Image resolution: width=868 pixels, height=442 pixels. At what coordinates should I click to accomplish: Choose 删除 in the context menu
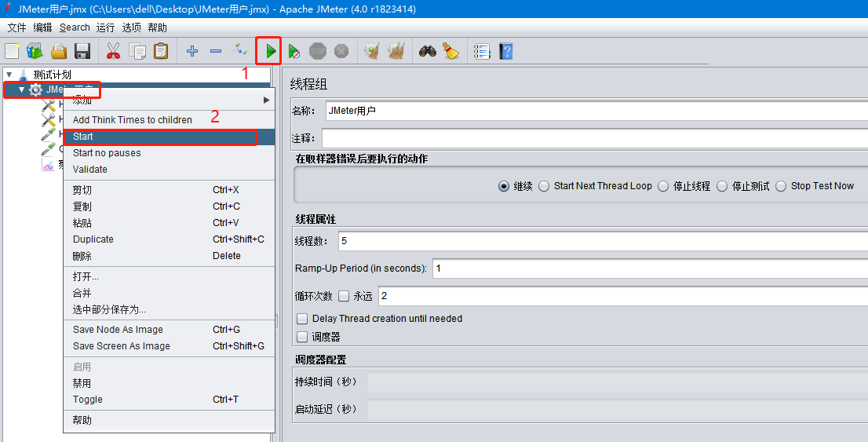(x=170, y=256)
